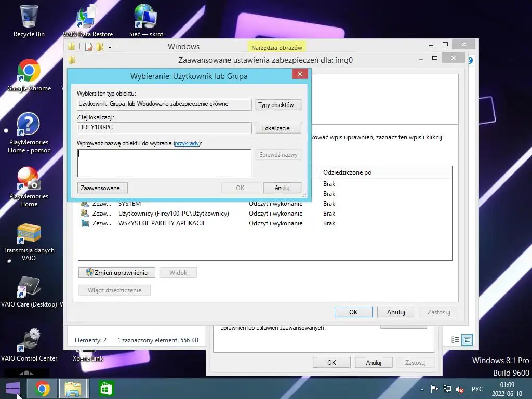This screenshot has height=399, width=532.
Task: Select the Użytkownicy (Firey100-PC\Użytkownicy) permission entry
Action: (264, 214)
